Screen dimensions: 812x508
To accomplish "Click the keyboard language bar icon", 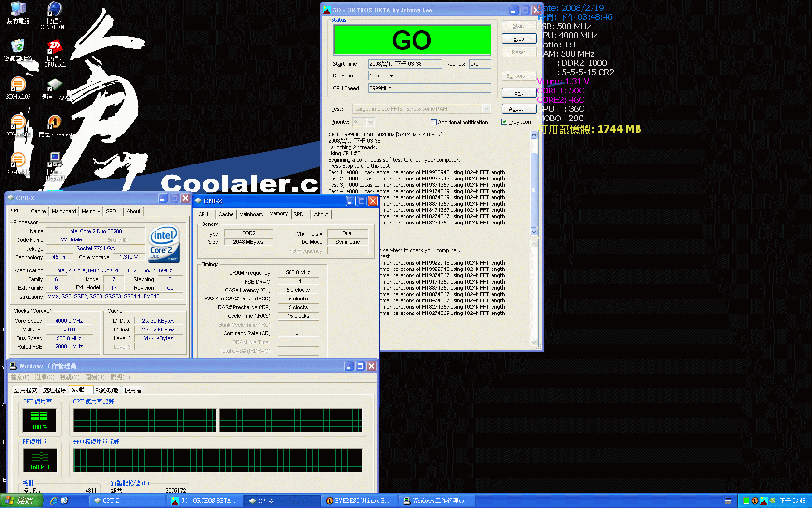I will [x=728, y=501].
